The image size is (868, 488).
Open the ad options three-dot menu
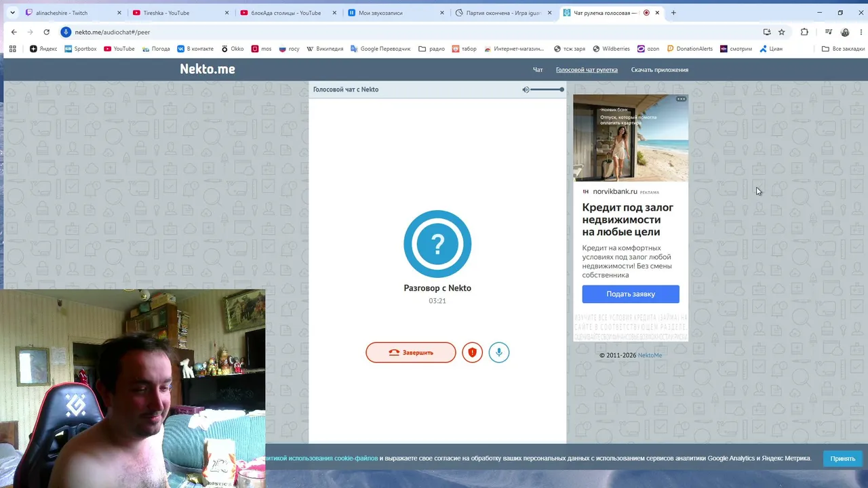point(681,99)
